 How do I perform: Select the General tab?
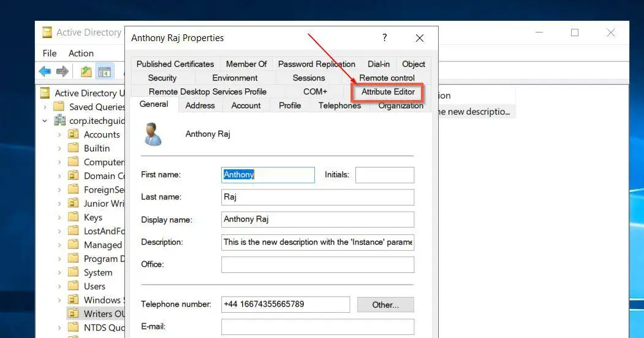click(x=154, y=104)
